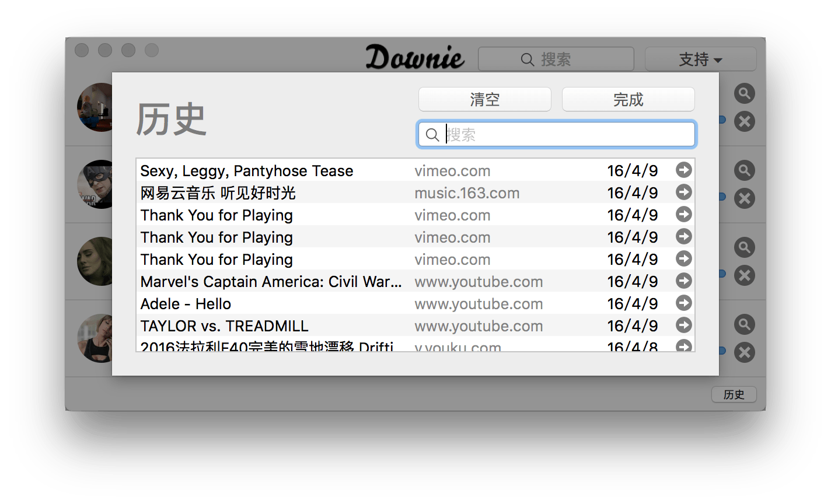Screen dimensions: 831x504
Task: Select row 'Adele - Hello'
Action: [415, 303]
